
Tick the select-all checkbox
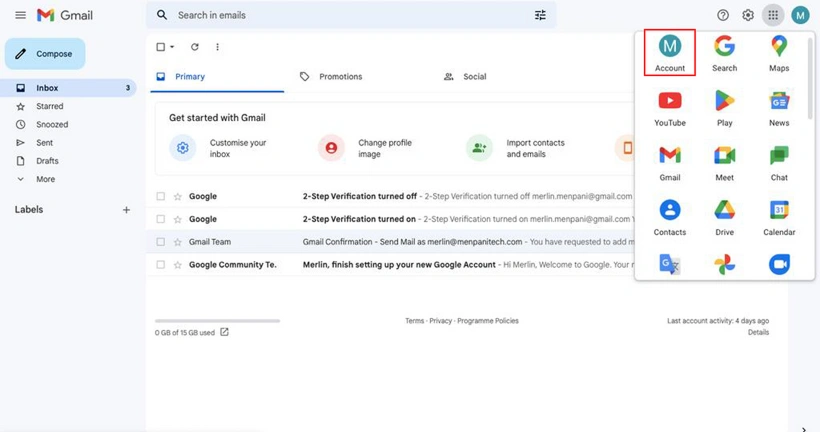click(161, 47)
